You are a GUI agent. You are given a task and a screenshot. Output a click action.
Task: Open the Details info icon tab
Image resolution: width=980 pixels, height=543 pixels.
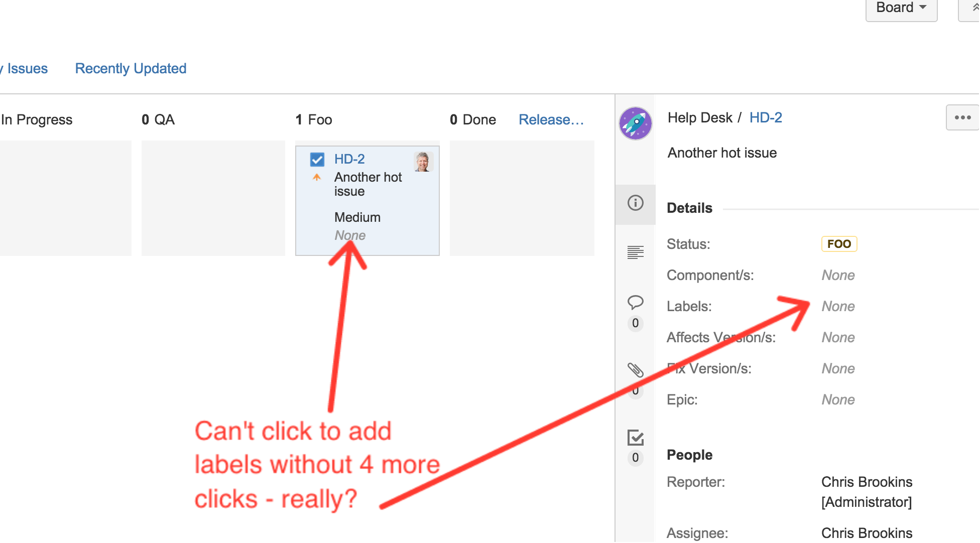(635, 203)
